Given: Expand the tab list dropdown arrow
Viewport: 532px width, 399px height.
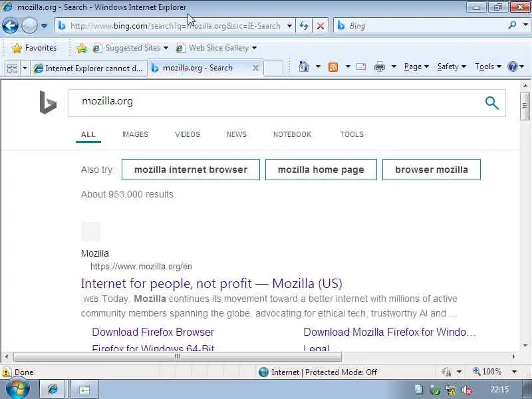Looking at the screenshot, I should [x=25, y=68].
